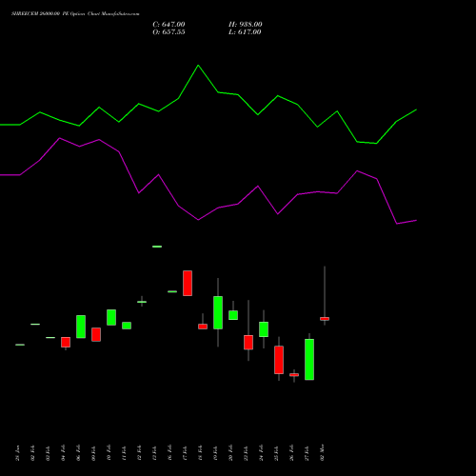The height and width of the screenshot is (476, 476).
Task: Select the green candlestick for 20 Feb
Action: click(233, 315)
